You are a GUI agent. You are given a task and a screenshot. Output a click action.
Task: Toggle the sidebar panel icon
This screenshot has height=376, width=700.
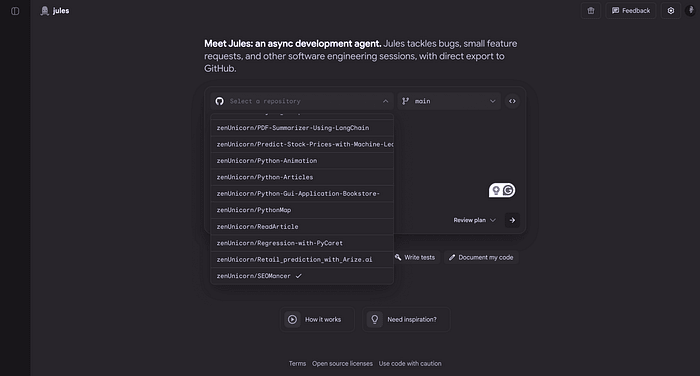coord(15,11)
